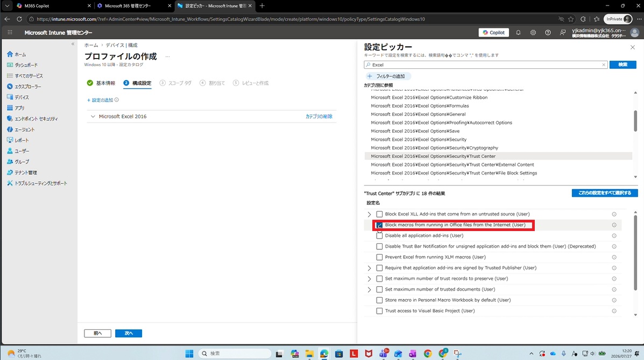Click the エンドポイント セキュリティ shield icon
The width and height of the screenshot is (644, 360).
(x=10, y=119)
